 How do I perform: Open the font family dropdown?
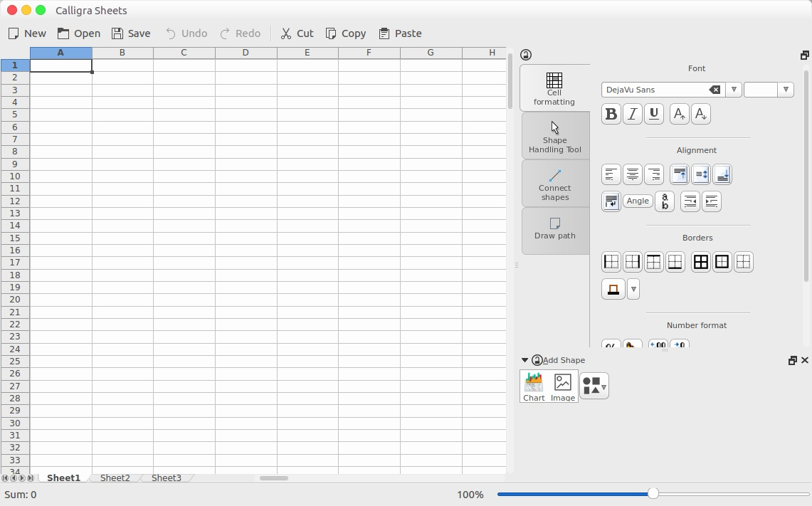pyautogui.click(x=733, y=90)
